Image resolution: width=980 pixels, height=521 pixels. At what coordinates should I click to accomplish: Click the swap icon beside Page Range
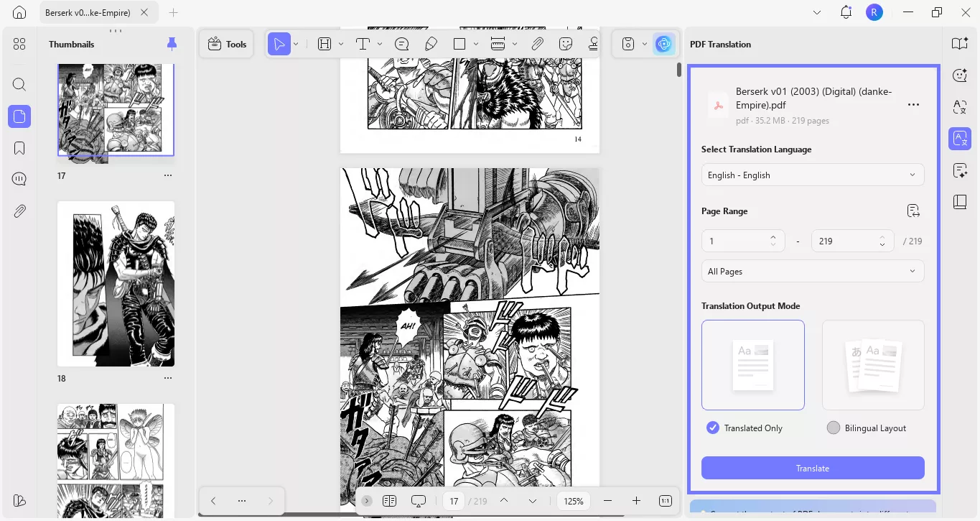click(x=913, y=211)
